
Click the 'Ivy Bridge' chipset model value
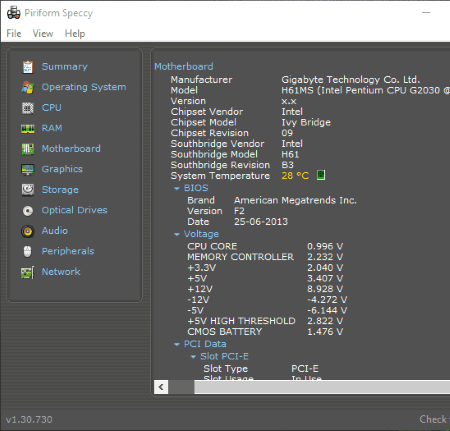[x=306, y=122]
